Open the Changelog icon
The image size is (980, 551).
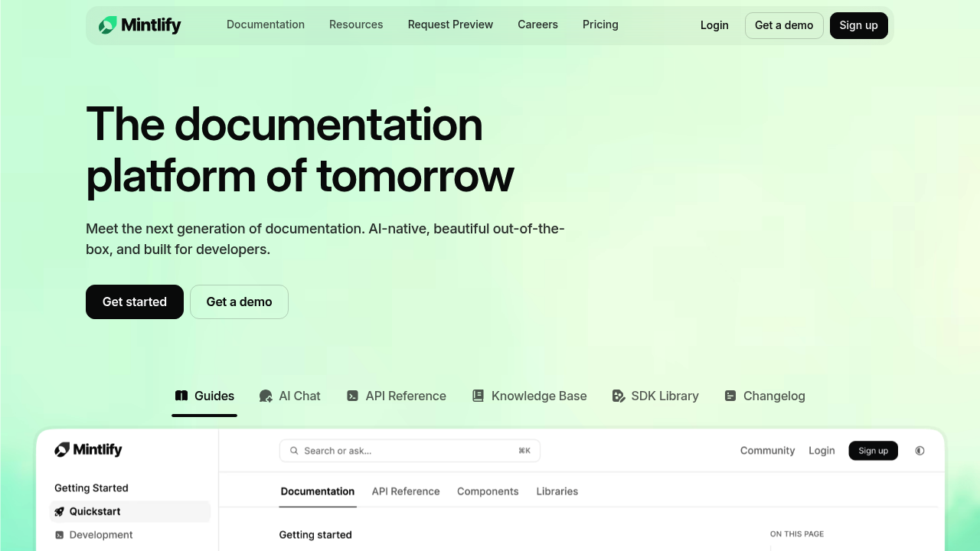point(730,396)
